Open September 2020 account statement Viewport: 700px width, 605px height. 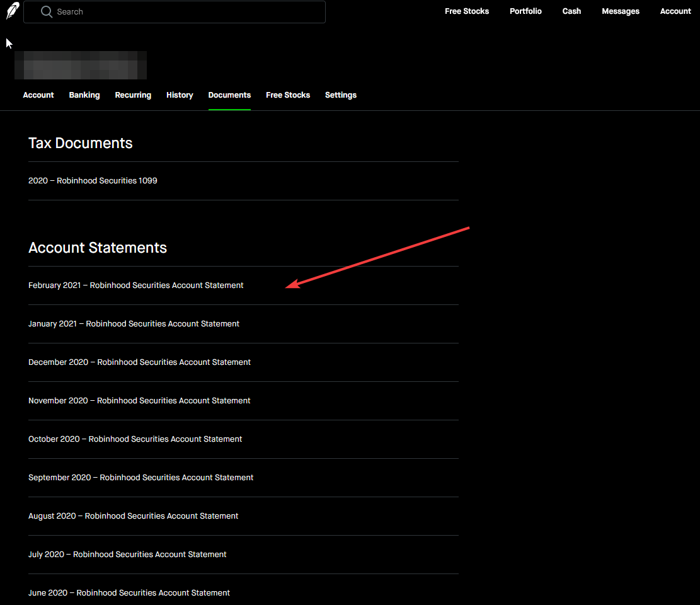tap(141, 477)
